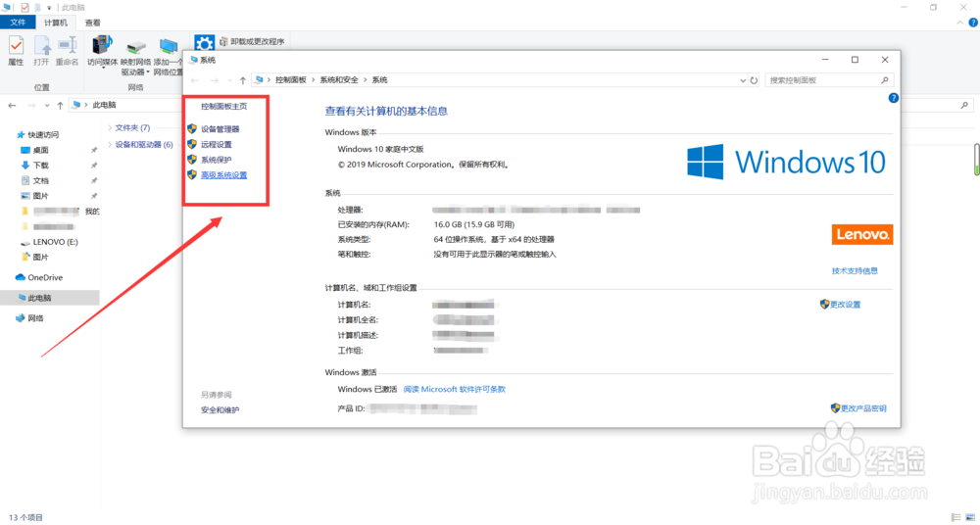
Task: Click File Explorer help icon at top right
Action: [x=973, y=24]
